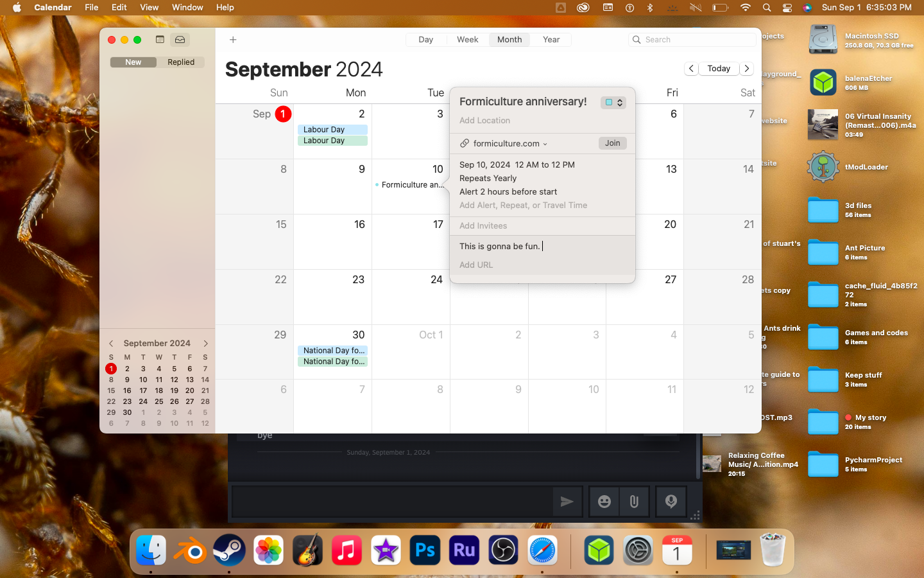Click Repeats Yearly in event details
Screen dimensions: 924x578
point(488,179)
